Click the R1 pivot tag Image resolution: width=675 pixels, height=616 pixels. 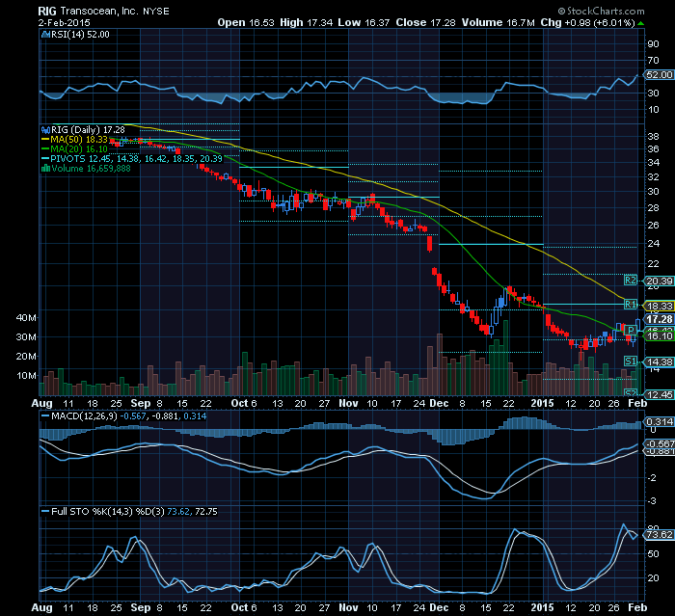click(631, 305)
